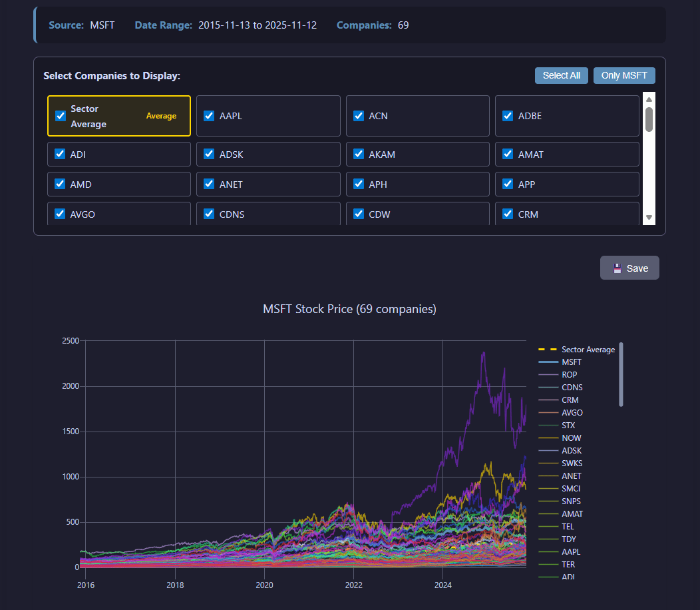Viewport: 700px width, 610px height.
Task: Click the Companies count 69
Action: point(403,25)
